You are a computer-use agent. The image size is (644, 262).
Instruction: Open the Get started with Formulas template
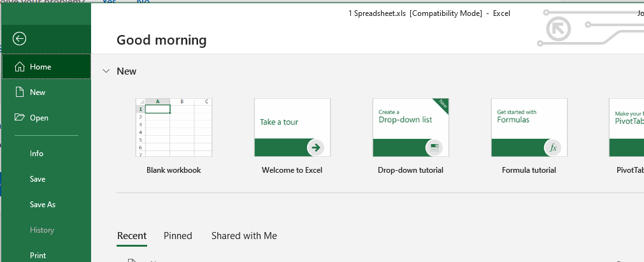click(x=529, y=127)
